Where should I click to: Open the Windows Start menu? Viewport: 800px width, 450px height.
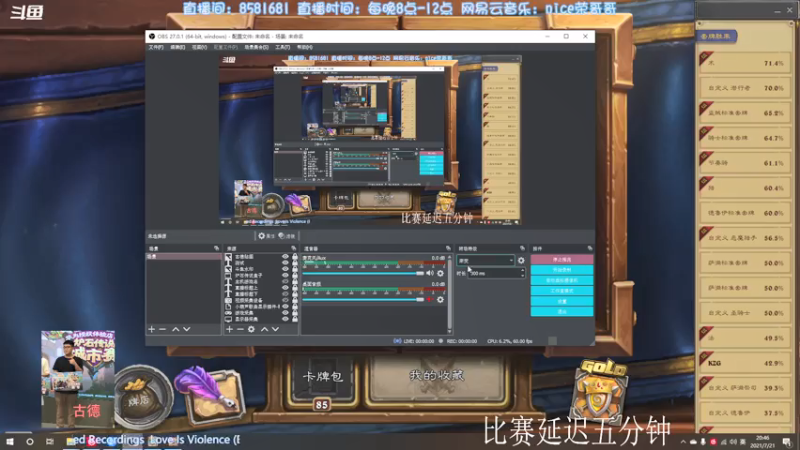point(10,441)
